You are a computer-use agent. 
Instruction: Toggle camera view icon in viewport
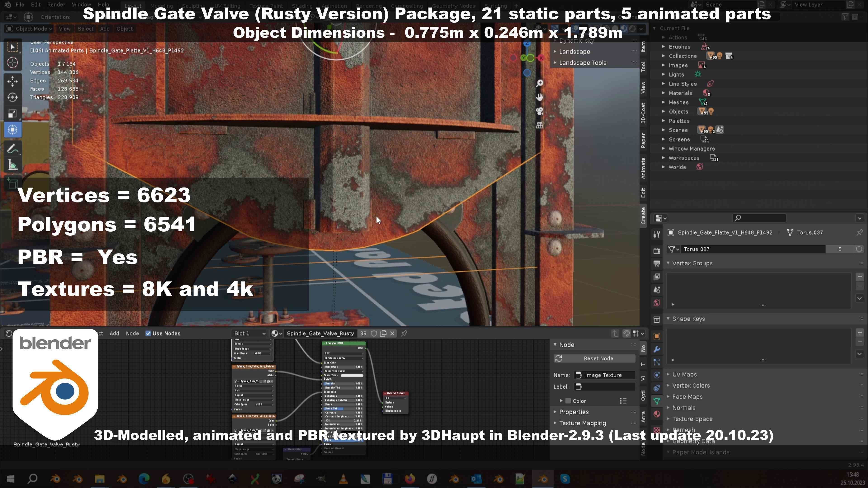point(540,111)
